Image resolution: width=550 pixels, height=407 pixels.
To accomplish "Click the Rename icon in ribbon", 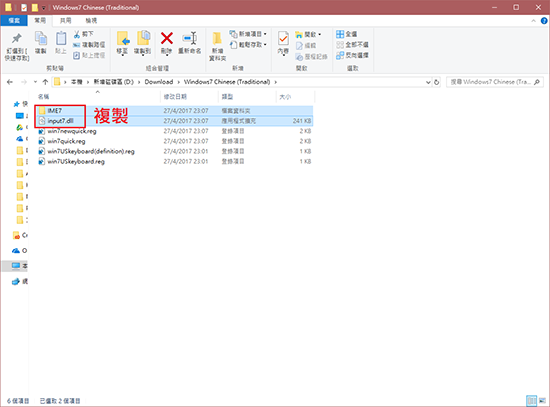I will point(190,38).
